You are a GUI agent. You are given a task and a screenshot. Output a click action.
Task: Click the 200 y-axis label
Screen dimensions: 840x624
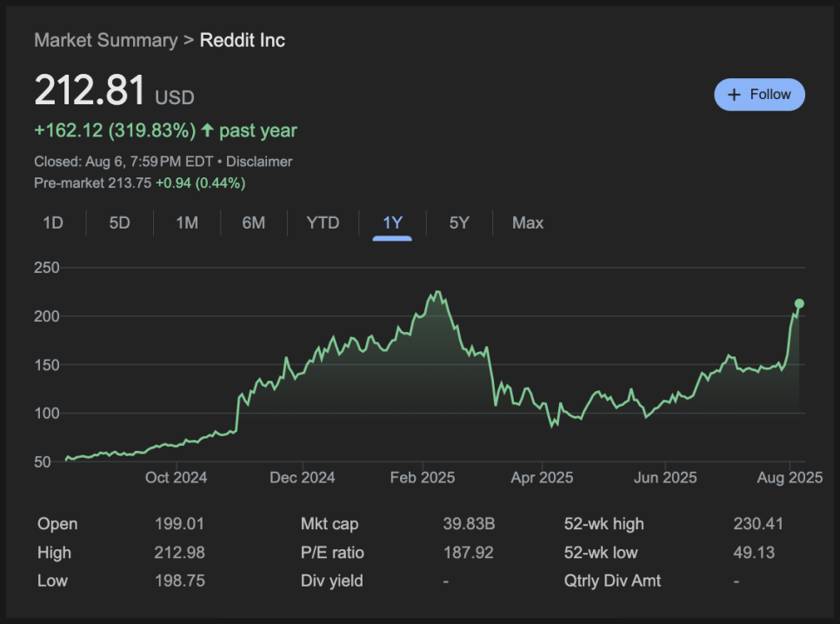pos(47,316)
